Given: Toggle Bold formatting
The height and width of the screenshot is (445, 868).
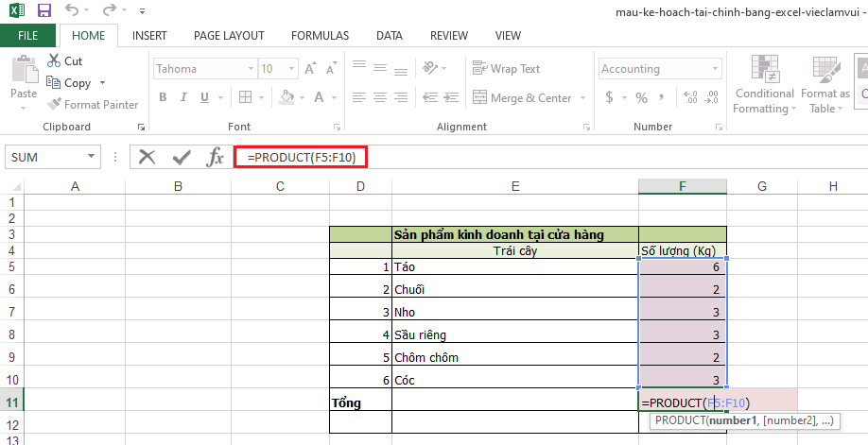Looking at the screenshot, I should 163,97.
